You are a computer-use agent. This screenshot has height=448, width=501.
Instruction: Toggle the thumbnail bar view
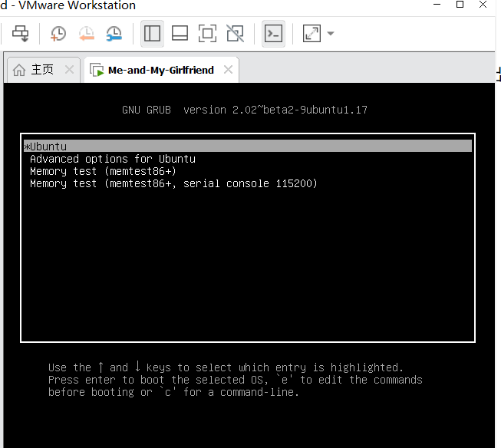click(x=180, y=34)
